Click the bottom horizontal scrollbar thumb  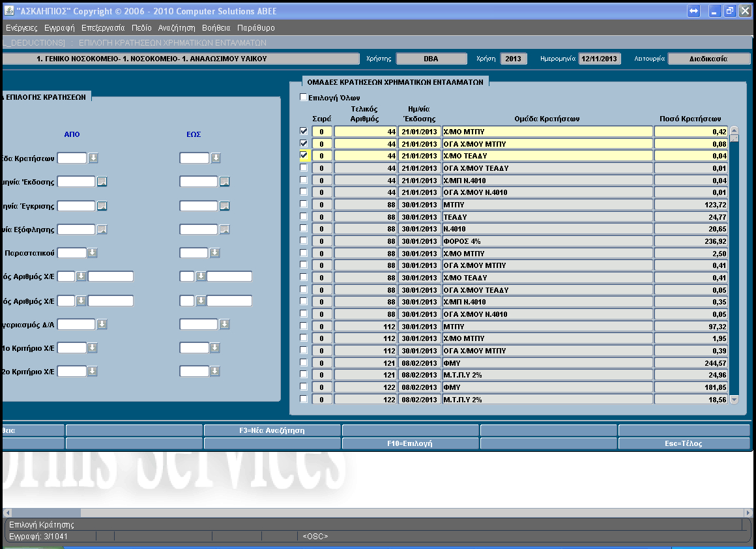[46, 513]
